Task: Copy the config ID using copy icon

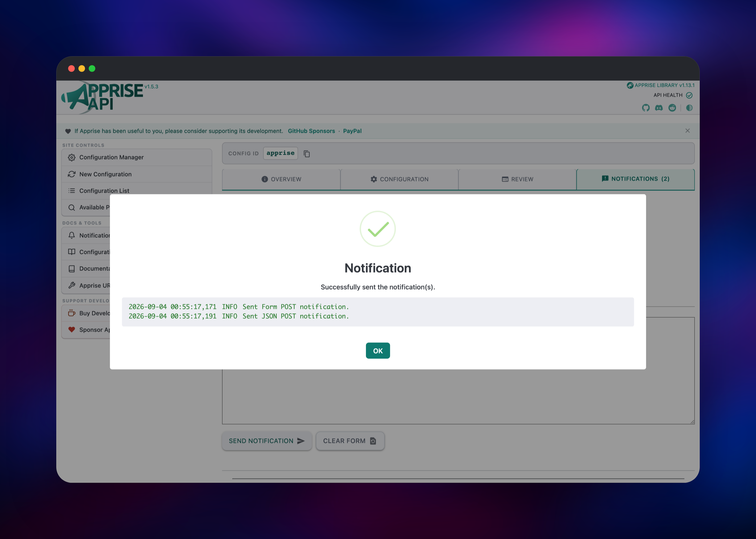Action: (x=306, y=154)
